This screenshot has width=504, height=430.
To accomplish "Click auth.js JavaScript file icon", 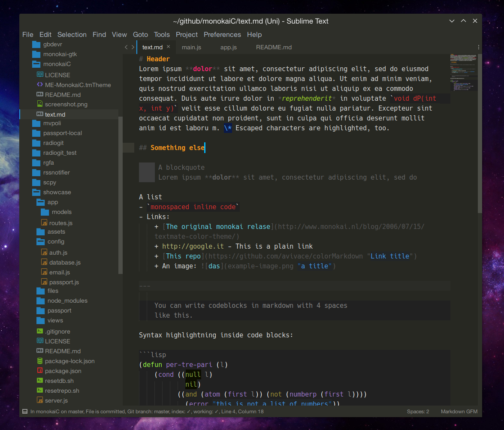I will [x=44, y=253].
